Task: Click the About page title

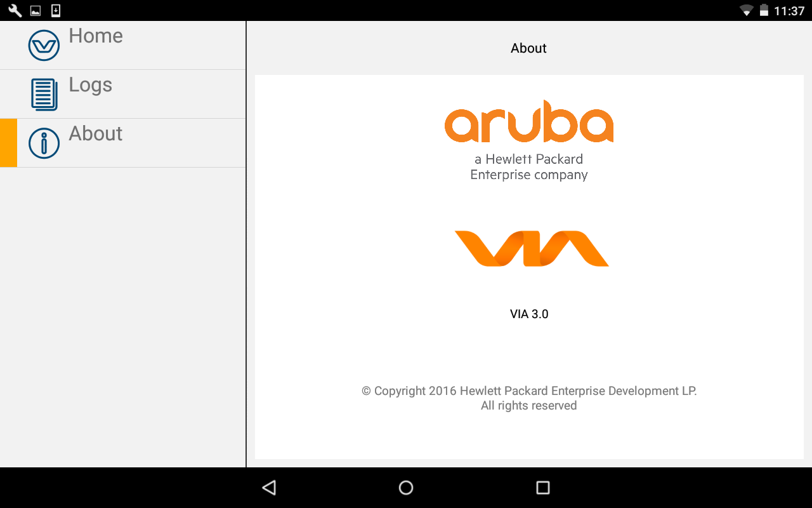Action: 528,48
